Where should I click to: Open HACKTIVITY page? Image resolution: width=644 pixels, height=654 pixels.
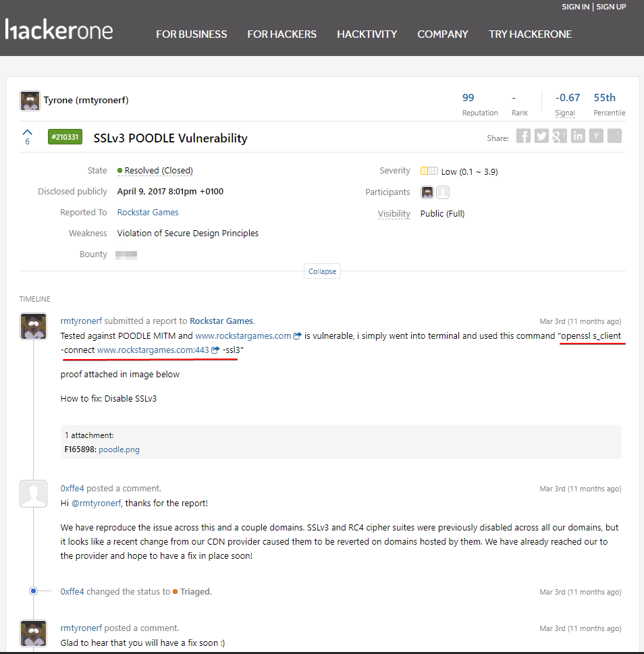[367, 34]
